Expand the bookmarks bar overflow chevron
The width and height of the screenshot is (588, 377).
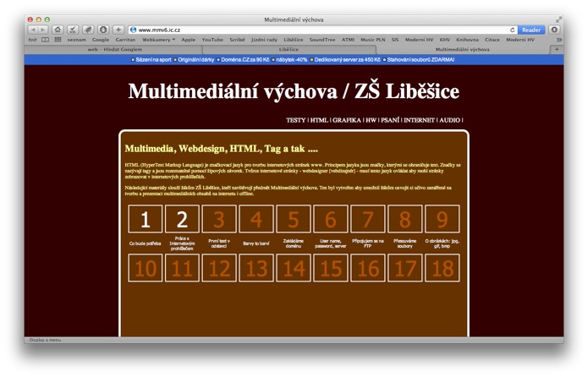pyautogui.click(x=558, y=39)
